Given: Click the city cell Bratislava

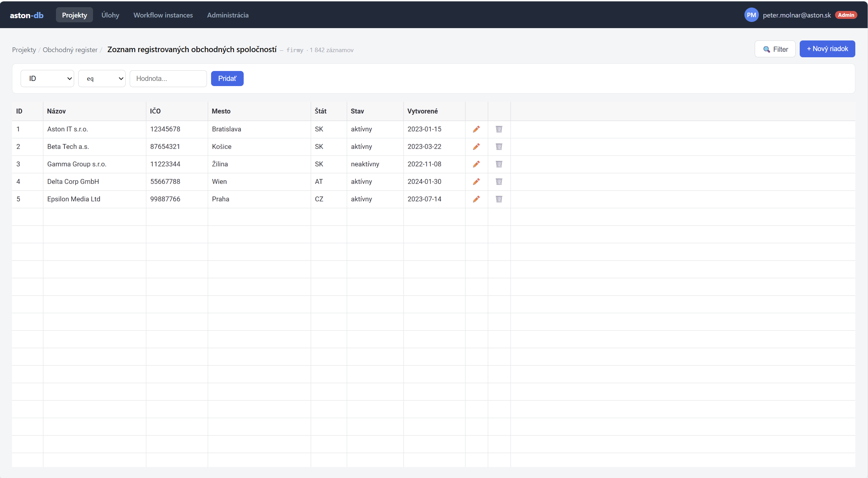Looking at the screenshot, I should 259,129.
